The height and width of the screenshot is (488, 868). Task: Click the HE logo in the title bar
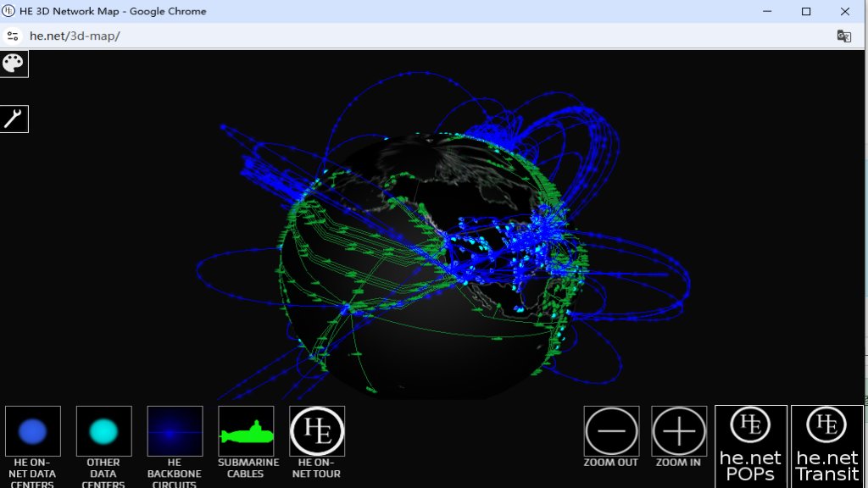pyautogui.click(x=8, y=11)
